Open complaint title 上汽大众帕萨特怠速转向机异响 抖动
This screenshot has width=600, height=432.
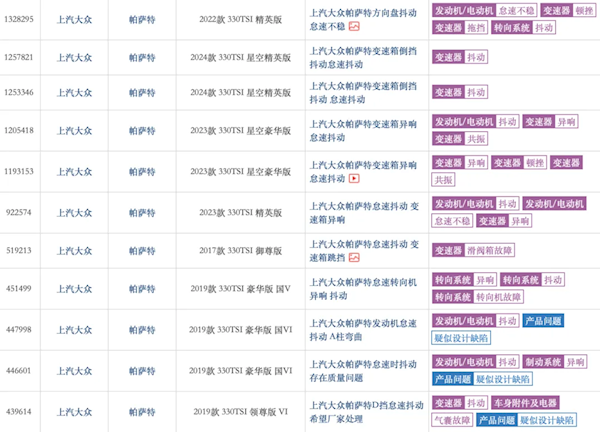pyautogui.click(x=363, y=289)
